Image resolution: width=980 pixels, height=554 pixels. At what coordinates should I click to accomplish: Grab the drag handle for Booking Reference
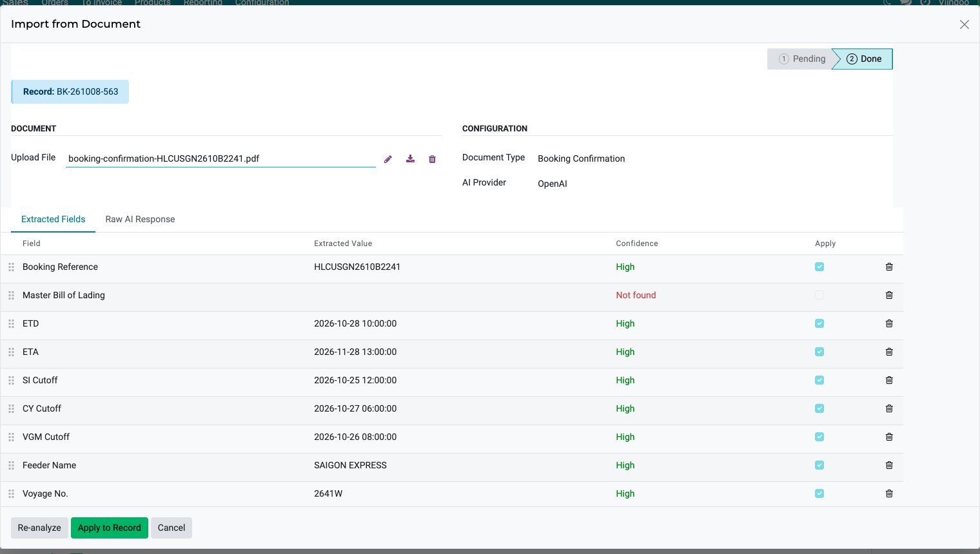tap(11, 267)
